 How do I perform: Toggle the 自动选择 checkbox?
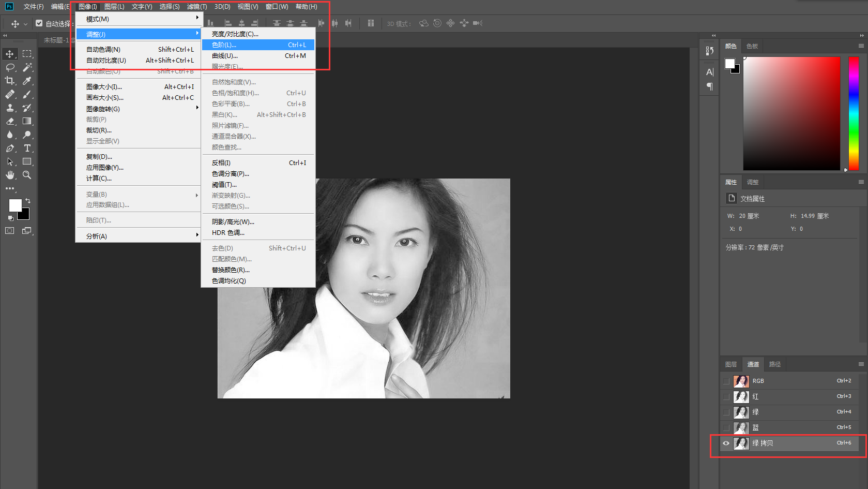(x=39, y=23)
